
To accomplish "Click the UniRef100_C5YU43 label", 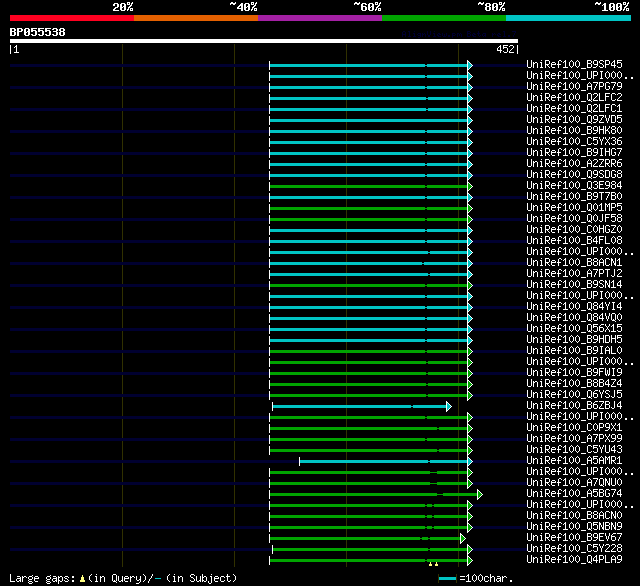I will (x=574, y=450).
